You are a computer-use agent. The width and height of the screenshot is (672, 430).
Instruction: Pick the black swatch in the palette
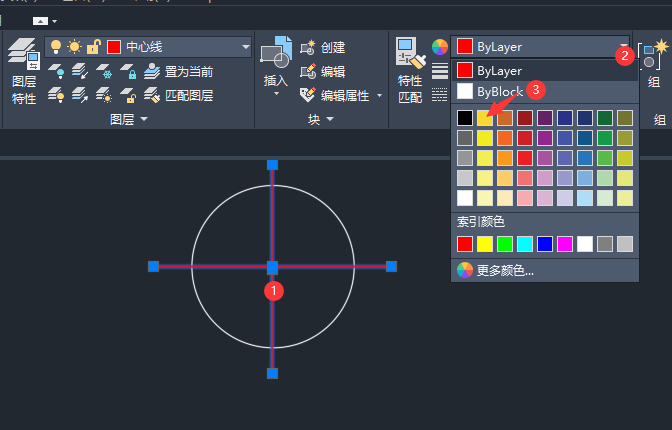pos(465,118)
